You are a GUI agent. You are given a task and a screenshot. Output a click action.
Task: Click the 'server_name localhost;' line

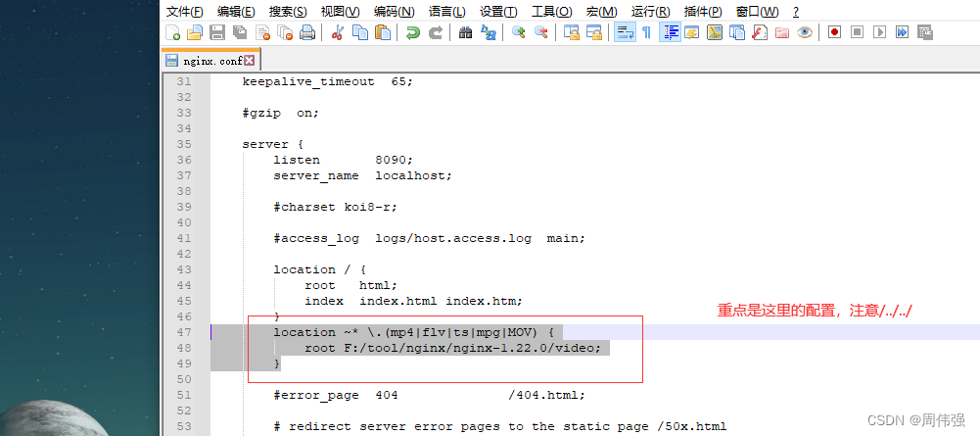[x=362, y=175]
